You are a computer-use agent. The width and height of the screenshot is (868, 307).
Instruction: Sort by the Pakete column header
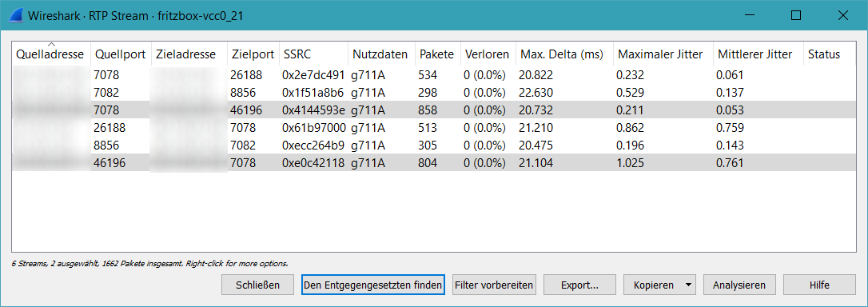pos(438,54)
